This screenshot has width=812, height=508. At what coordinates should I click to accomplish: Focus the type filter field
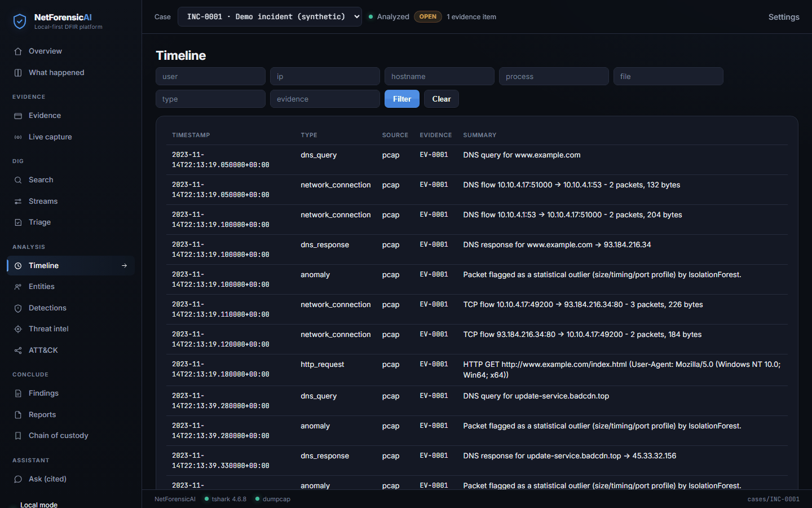210,99
